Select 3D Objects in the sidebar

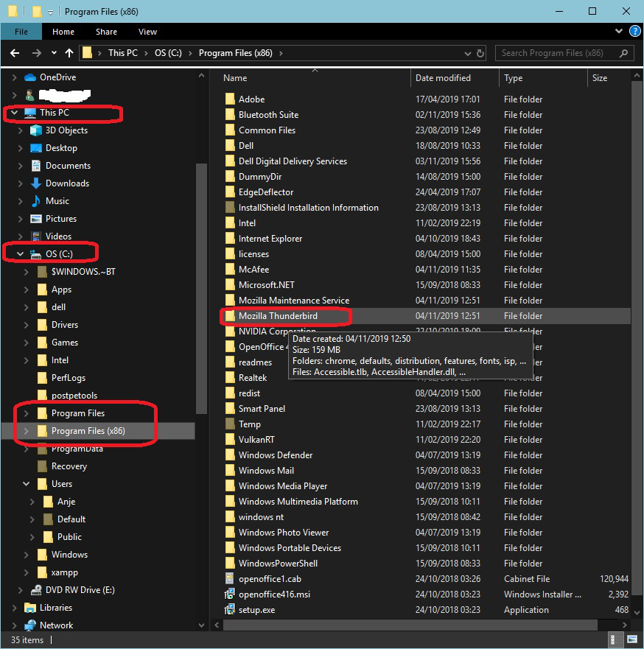66,130
